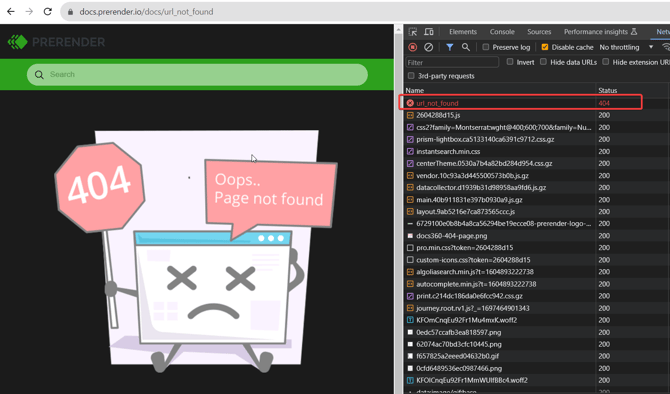Select the css2?family=Montserrat request
This screenshot has width=670, height=394.
(504, 127)
